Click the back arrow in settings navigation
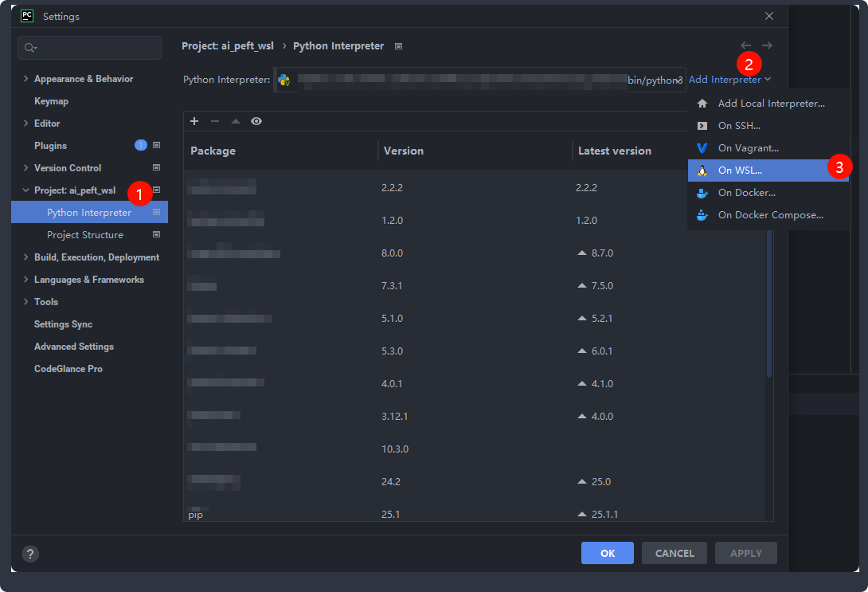Screen dimensions: 868x592 pyautogui.click(x=745, y=45)
